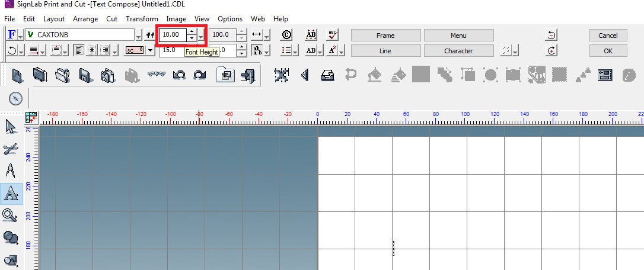Open the Edit menu
The height and width of the screenshot is (270, 644).
(29, 19)
